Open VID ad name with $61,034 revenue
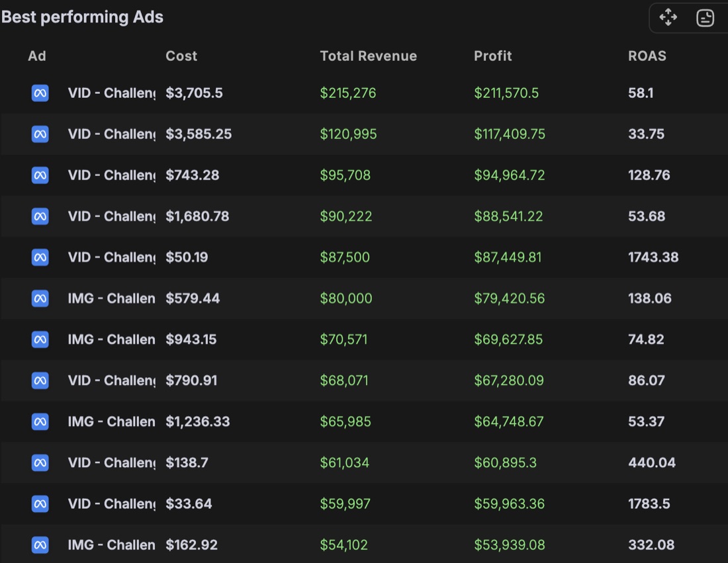Screen dimensions: 728x563 click(x=111, y=462)
